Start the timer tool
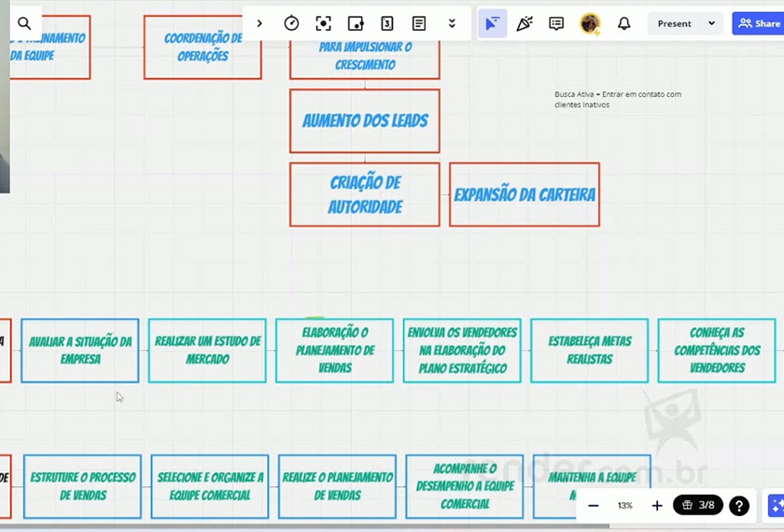 tap(291, 23)
